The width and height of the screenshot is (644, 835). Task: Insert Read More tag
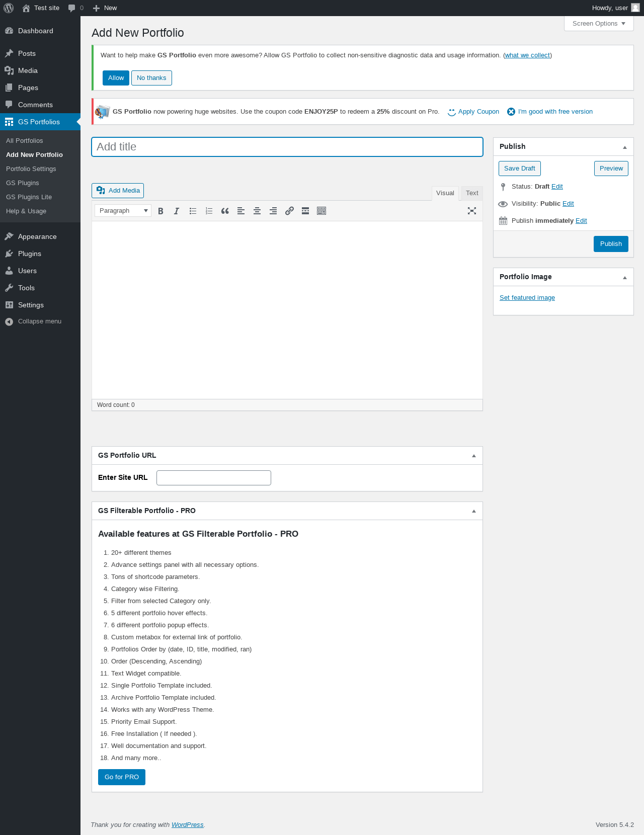pos(305,211)
